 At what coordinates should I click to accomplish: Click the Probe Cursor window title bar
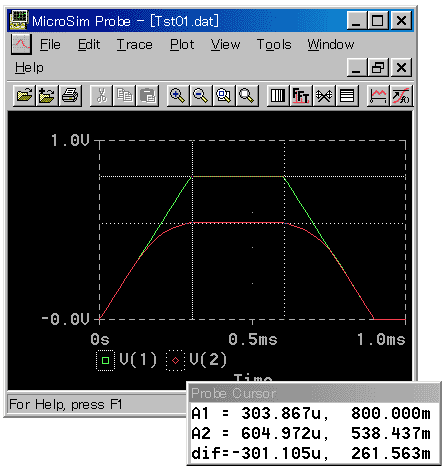click(313, 393)
